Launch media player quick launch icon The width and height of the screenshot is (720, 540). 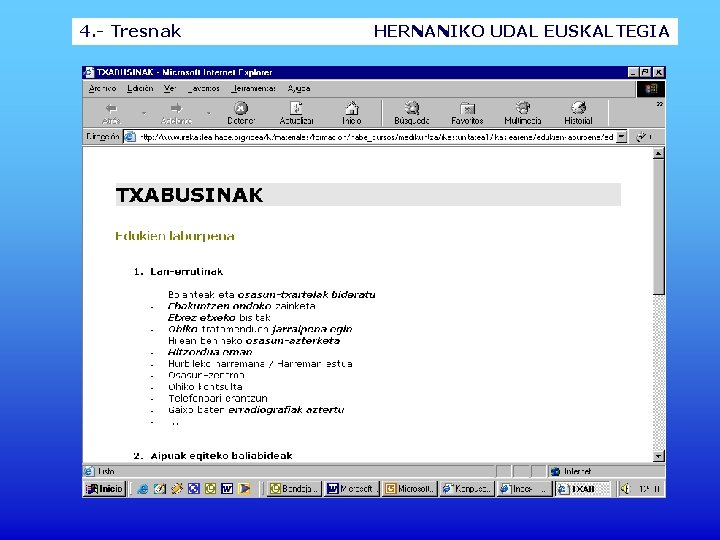pyautogui.click(x=244, y=489)
